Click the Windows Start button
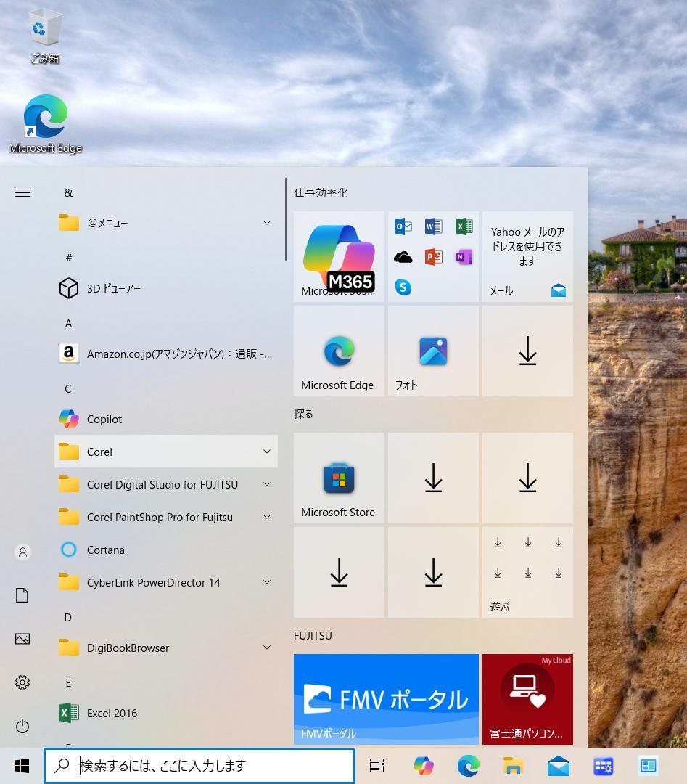This screenshot has height=784, width=687. pos(22,766)
